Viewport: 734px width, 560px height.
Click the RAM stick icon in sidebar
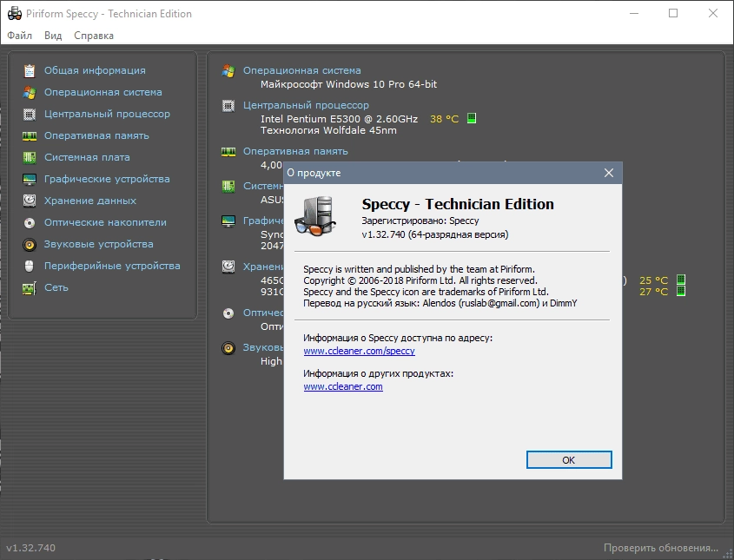click(30, 135)
